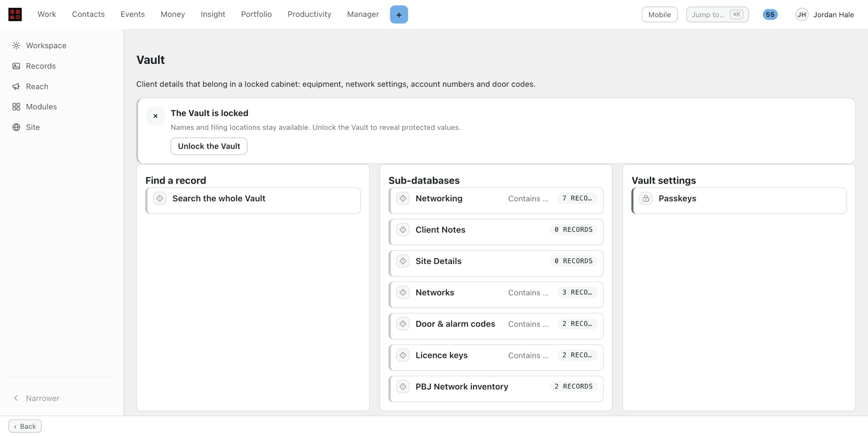This screenshot has width=868, height=436.
Task: Click the Networks row icon
Action: (x=403, y=293)
